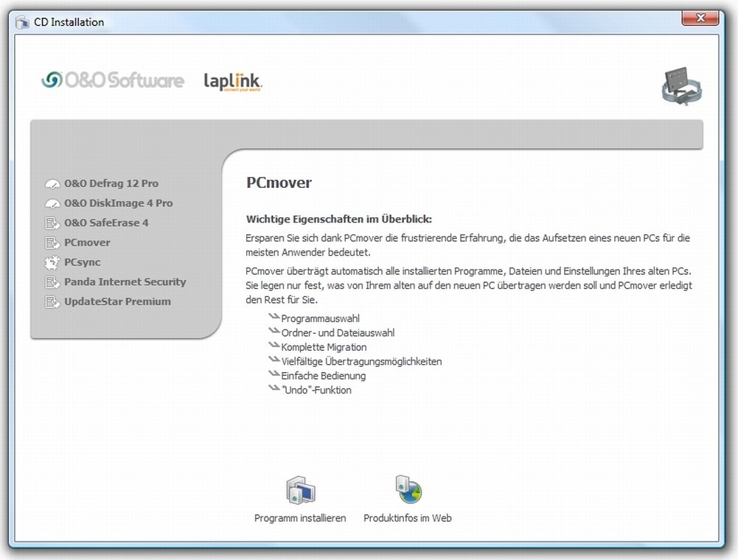Click the 'Programmauswahl' bullet item

tap(320, 318)
